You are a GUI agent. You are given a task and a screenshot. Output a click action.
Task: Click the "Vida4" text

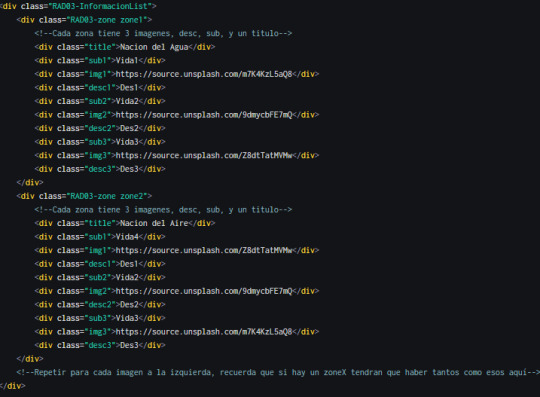pyautogui.click(x=127, y=237)
